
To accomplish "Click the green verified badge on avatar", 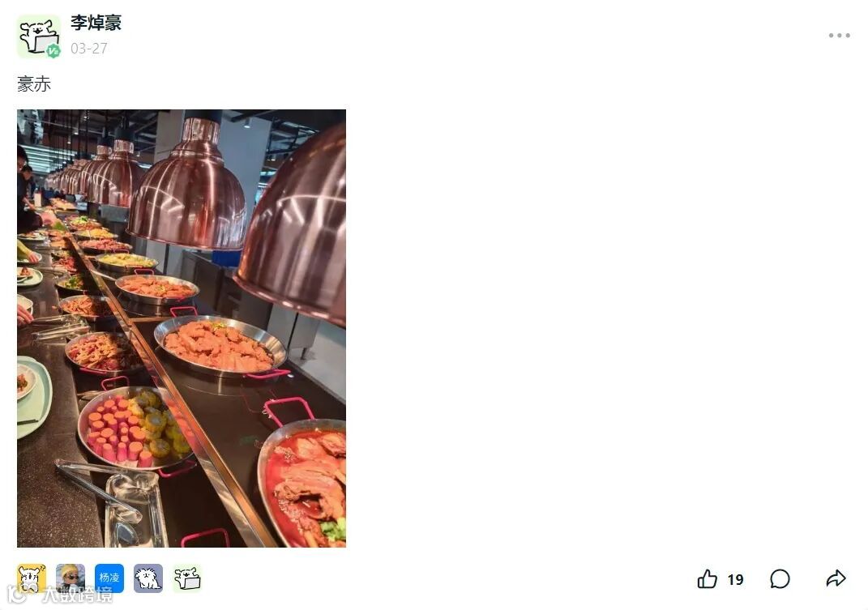I will pyautogui.click(x=53, y=51).
